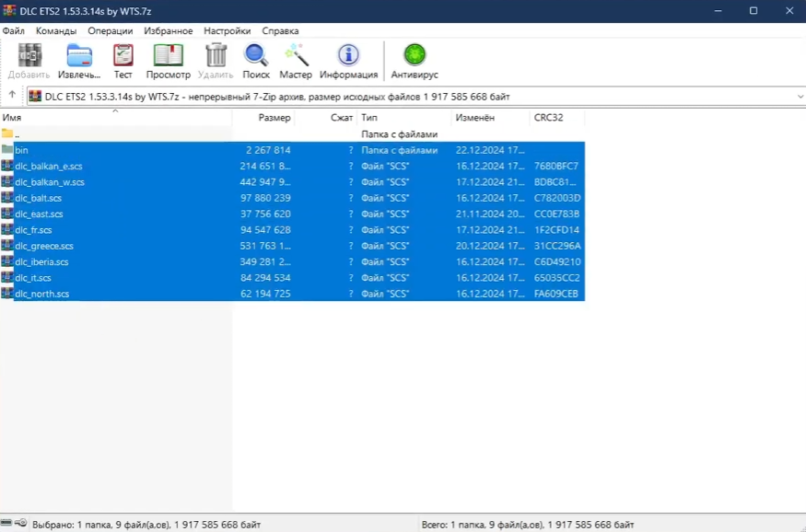Click CRC32 value 65035CC2
Viewport: 806px width, 532px height.
tap(556, 277)
